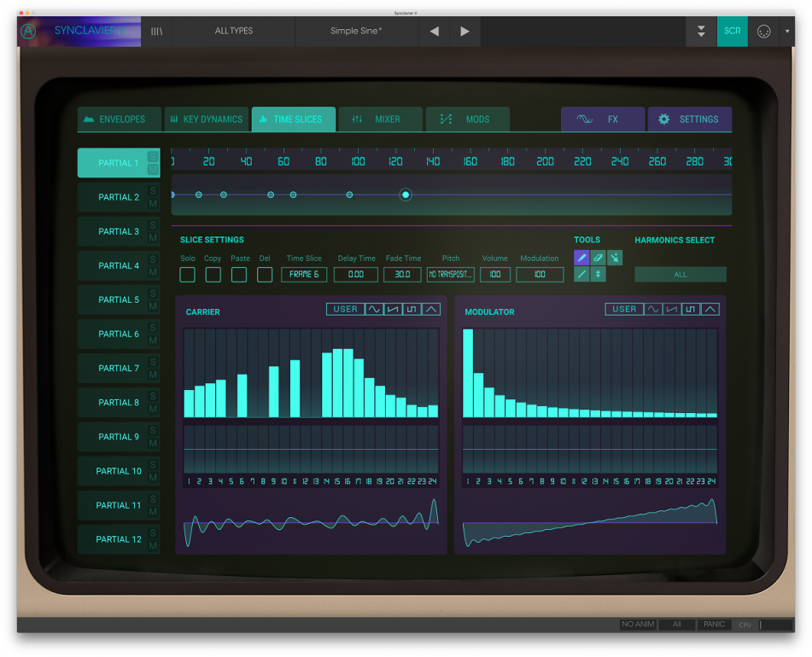
Task: Enable the Solo checkbox in Slice Settings
Action: (x=188, y=274)
